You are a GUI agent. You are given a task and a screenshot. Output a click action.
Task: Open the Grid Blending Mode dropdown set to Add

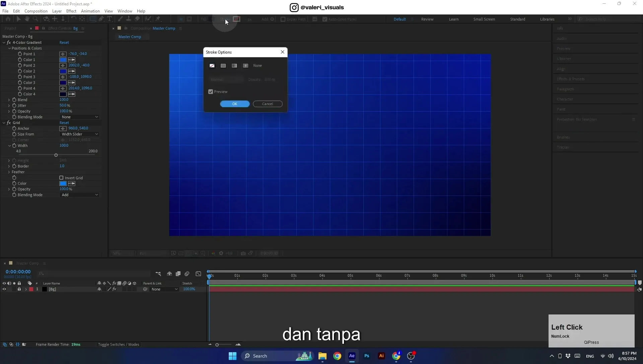point(80,195)
